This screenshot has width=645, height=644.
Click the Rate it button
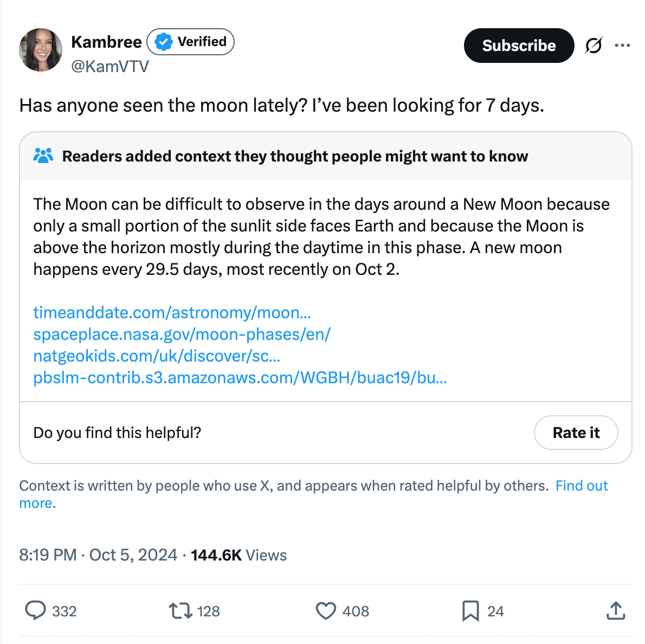click(576, 433)
